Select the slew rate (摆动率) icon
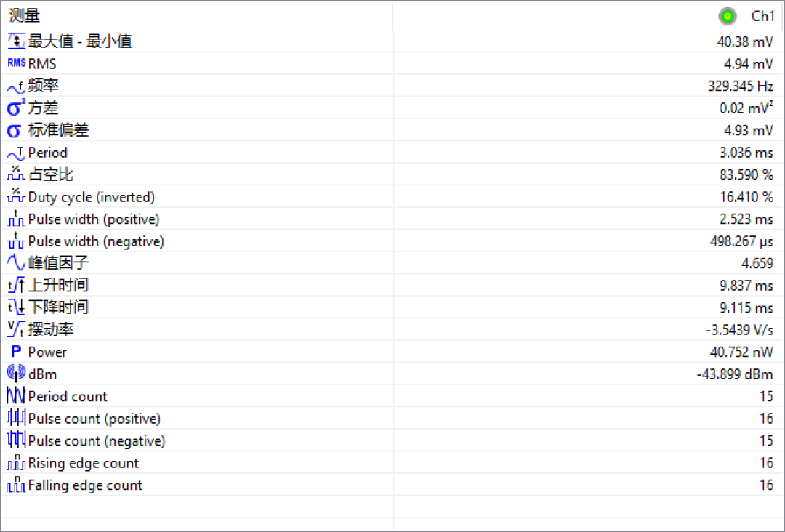This screenshot has width=785, height=532. pyautogui.click(x=16, y=329)
